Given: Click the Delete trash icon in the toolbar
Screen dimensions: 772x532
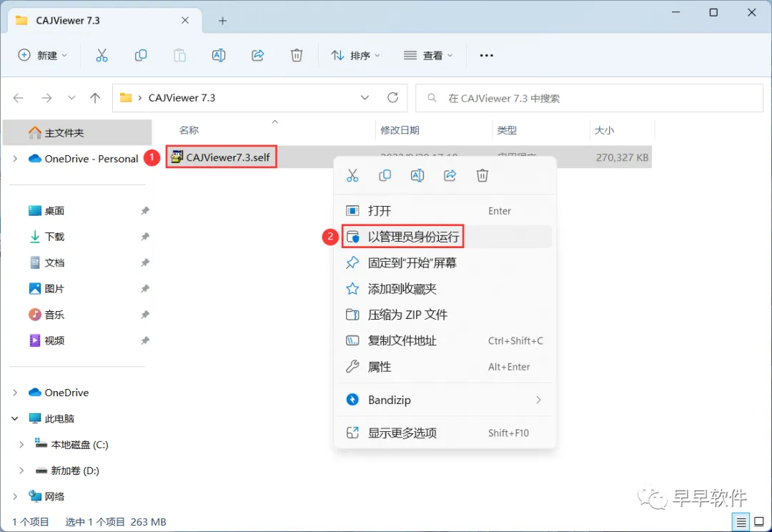Looking at the screenshot, I should pyautogui.click(x=297, y=55).
